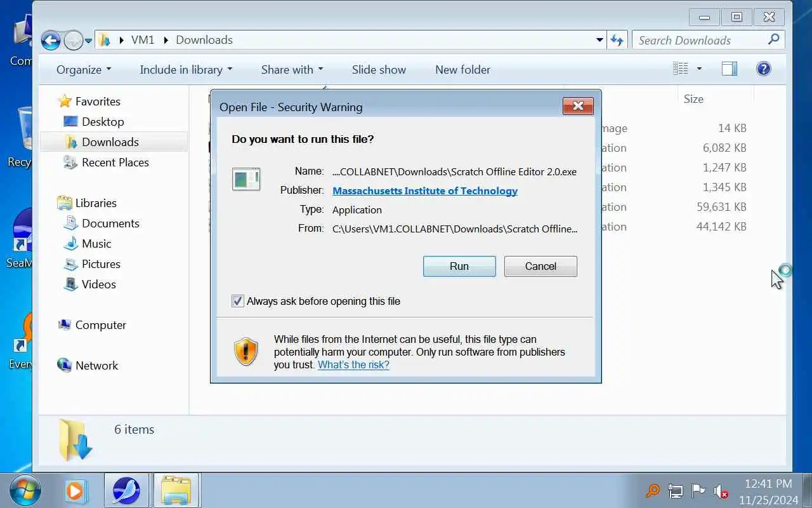The height and width of the screenshot is (508, 812).
Task: Maximize the Explorer window
Action: [737, 17]
